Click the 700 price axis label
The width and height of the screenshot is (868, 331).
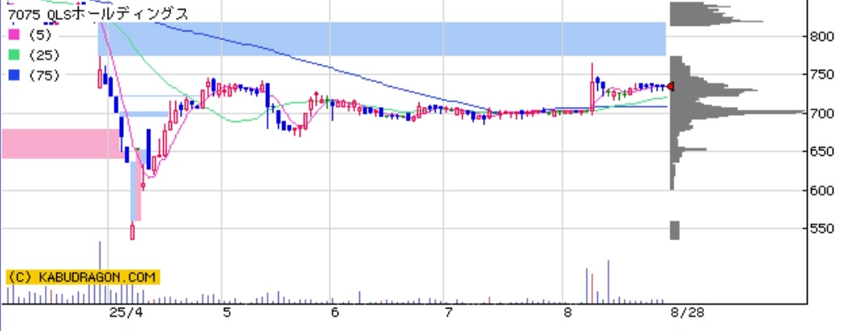pos(822,113)
